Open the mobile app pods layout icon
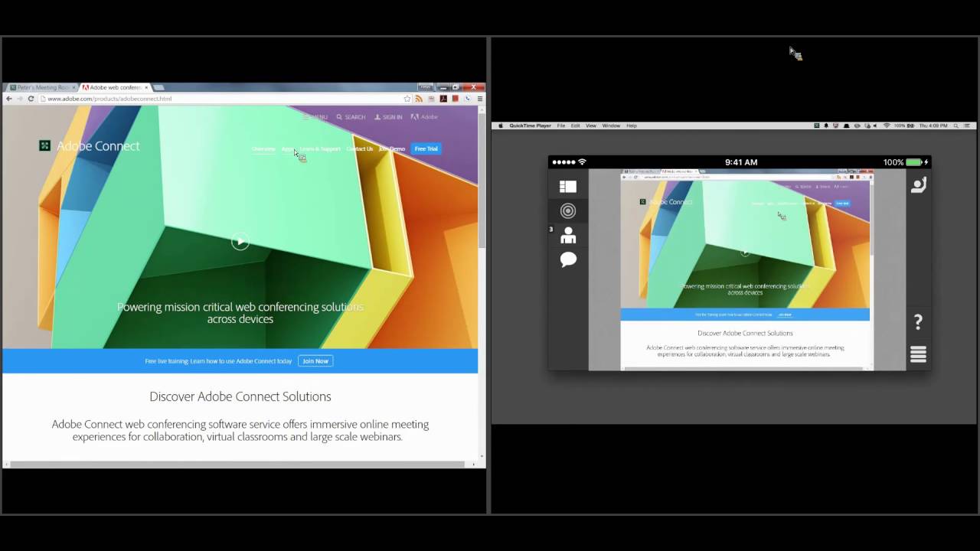 pos(568,187)
